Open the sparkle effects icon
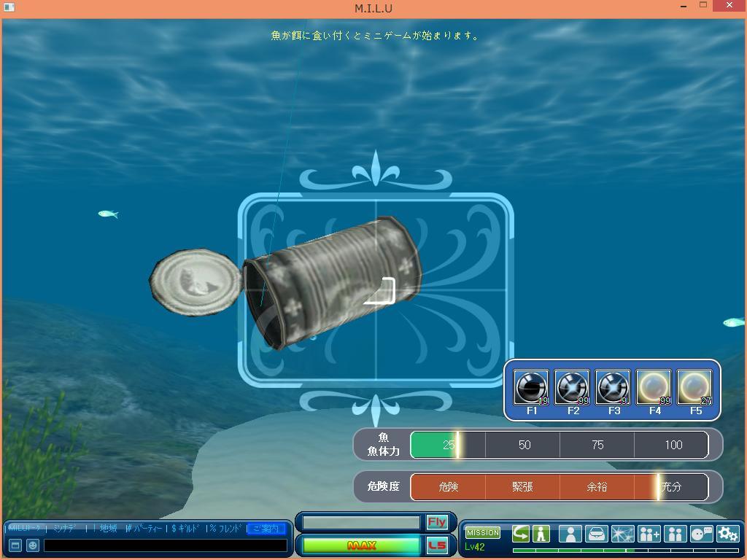Viewport: 747px width, 560px height. 623,534
